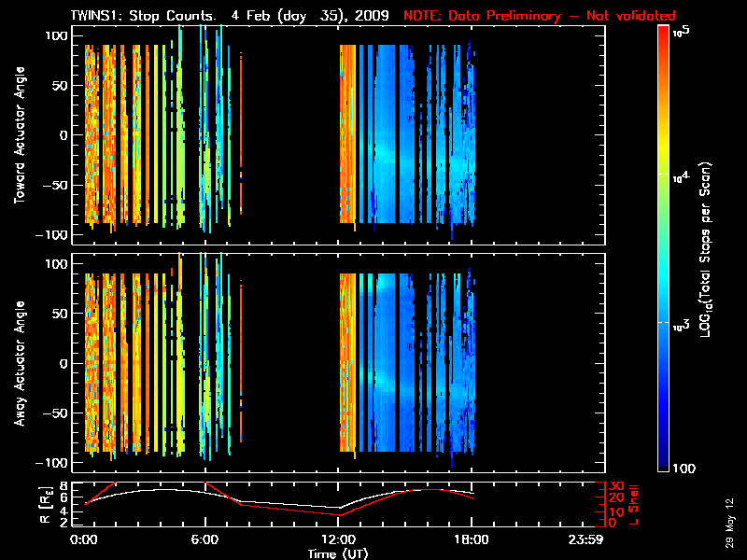
Task: Select the 'Away Actuator Angle' axis label
Action: [19, 364]
